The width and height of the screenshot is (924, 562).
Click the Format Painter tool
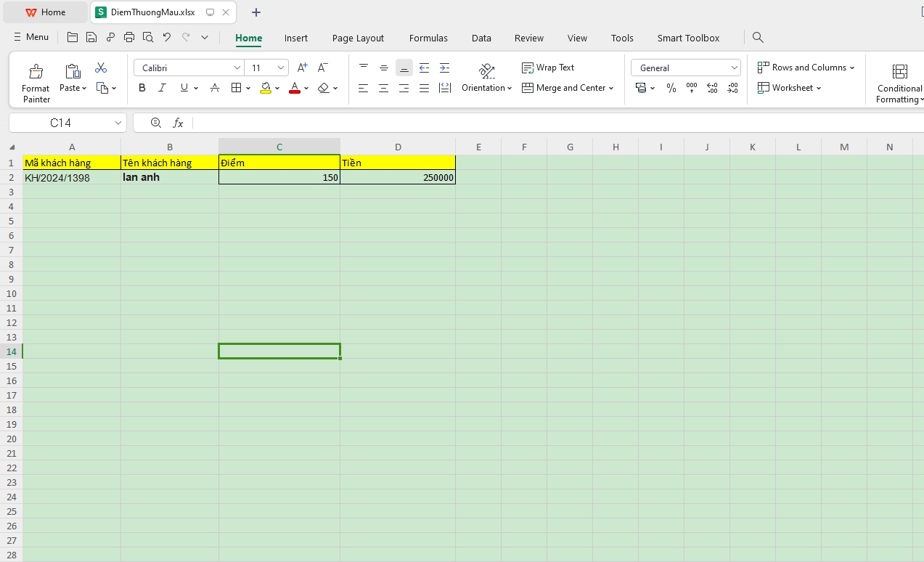pos(36,83)
